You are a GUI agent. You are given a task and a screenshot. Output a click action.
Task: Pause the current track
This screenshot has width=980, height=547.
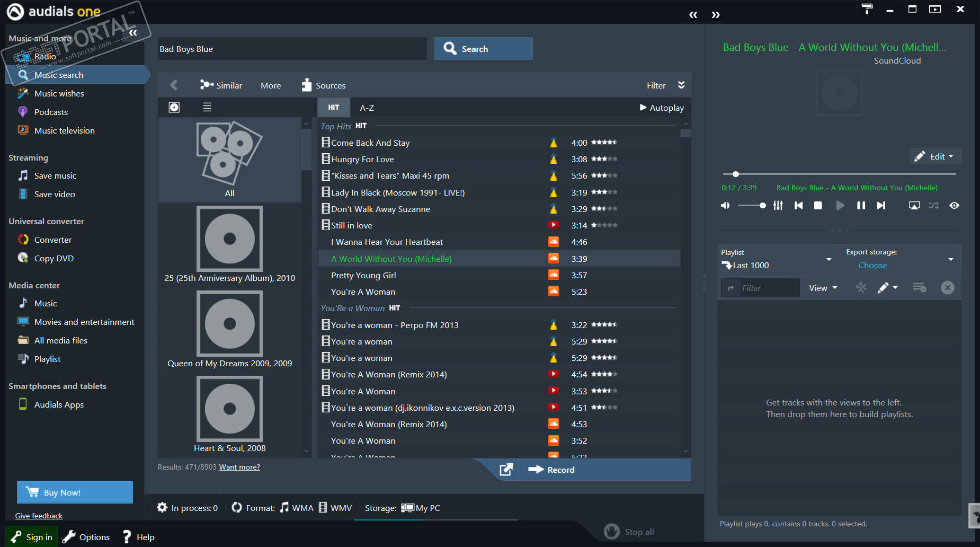[x=861, y=205]
